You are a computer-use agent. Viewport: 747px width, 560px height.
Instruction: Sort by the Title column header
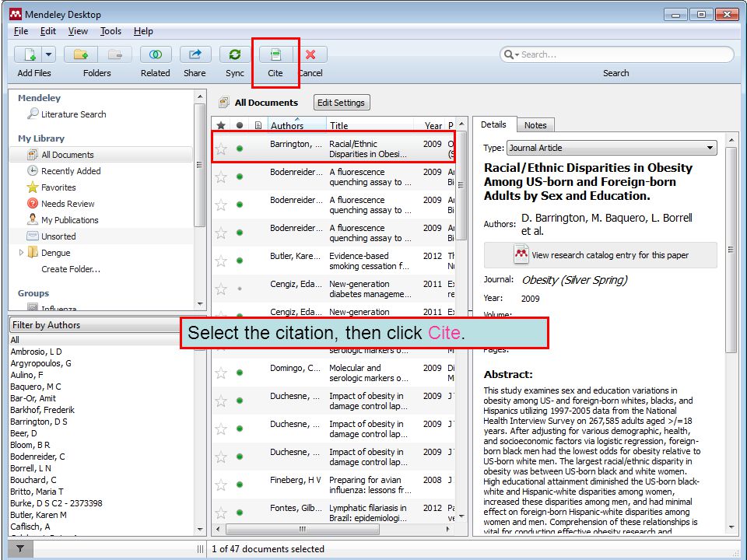tap(370, 125)
